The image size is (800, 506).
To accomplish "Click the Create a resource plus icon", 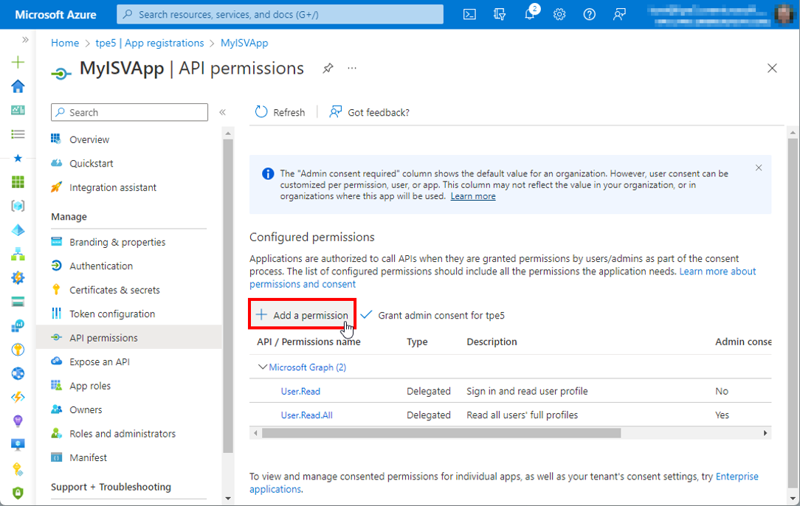I will coord(17,62).
